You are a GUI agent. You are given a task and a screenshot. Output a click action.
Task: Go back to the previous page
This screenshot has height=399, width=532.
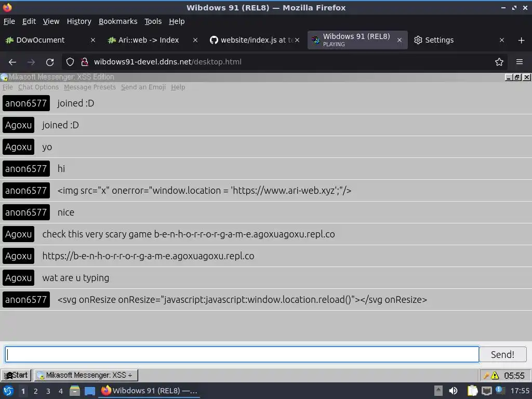tap(12, 62)
